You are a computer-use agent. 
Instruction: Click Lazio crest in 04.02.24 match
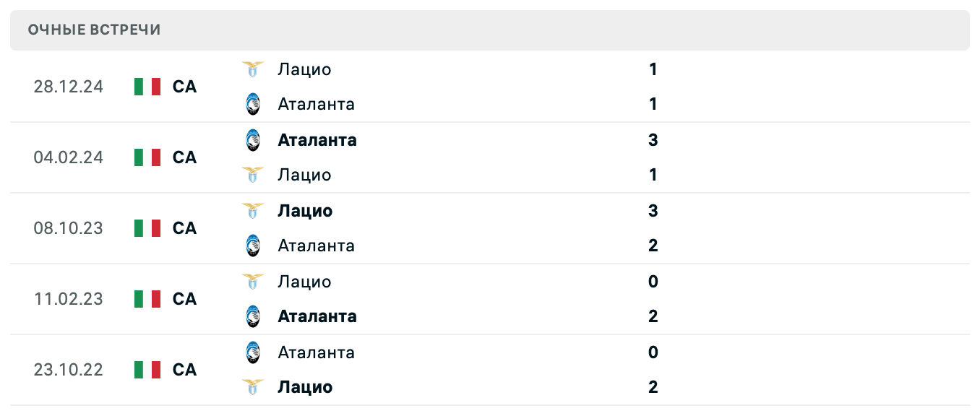[x=252, y=175]
